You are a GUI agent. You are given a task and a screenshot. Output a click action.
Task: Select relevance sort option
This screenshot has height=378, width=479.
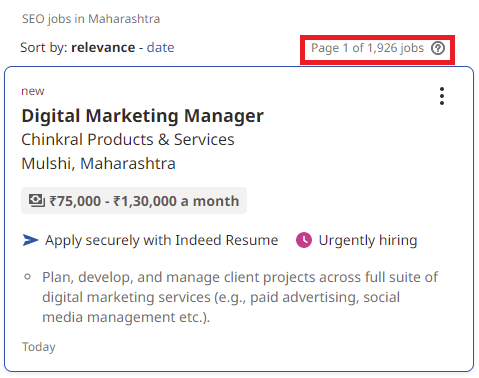[103, 47]
